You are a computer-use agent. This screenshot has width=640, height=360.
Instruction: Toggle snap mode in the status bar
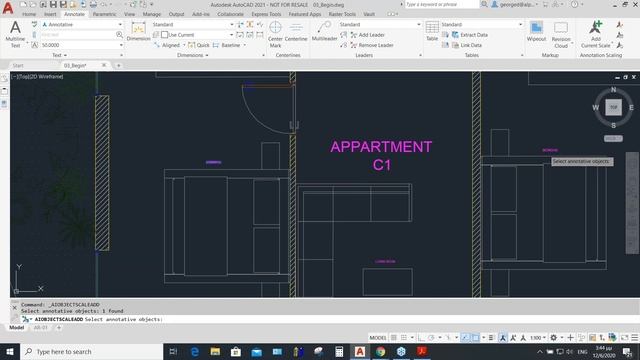(x=404, y=338)
